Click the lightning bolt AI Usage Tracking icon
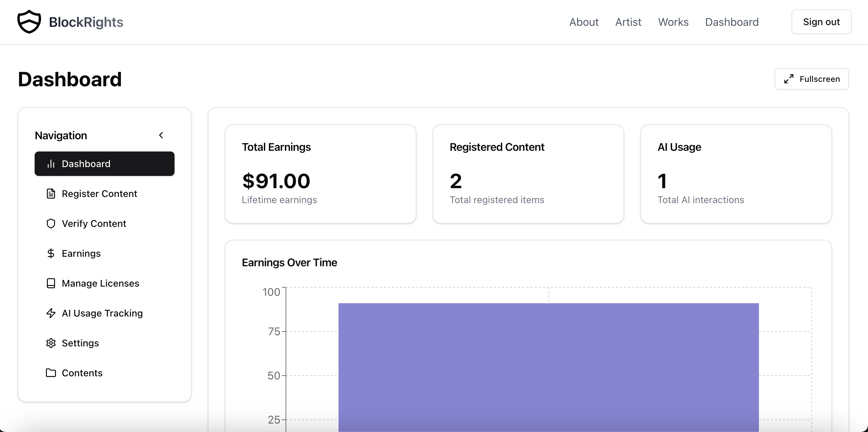Image resolution: width=868 pixels, height=432 pixels. (x=51, y=313)
